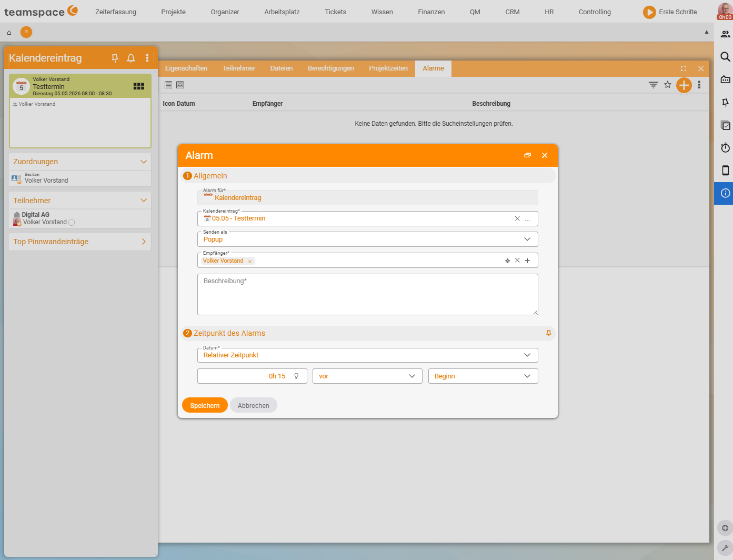
Task: Switch to the Eigenschaften tab
Action: (x=186, y=68)
